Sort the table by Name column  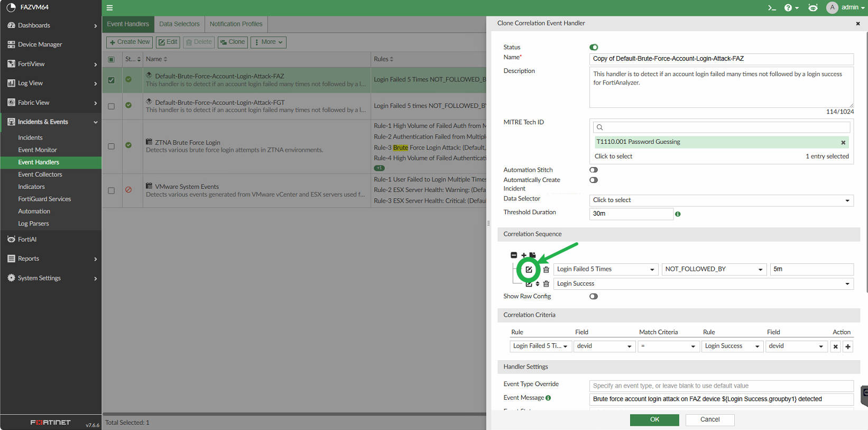coord(156,59)
